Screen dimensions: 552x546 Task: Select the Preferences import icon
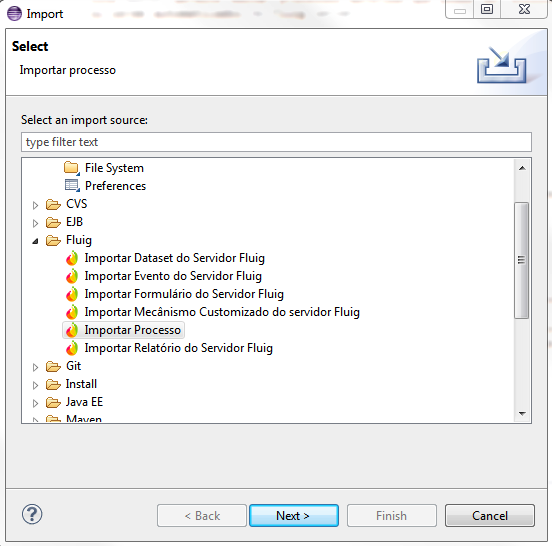pos(72,186)
